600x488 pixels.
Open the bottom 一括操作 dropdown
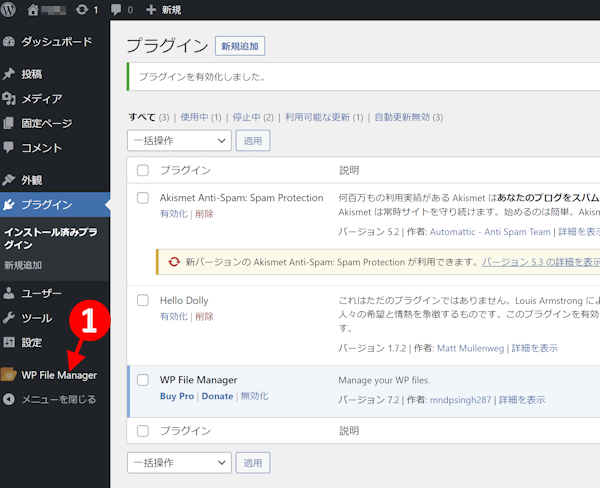pyautogui.click(x=179, y=463)
